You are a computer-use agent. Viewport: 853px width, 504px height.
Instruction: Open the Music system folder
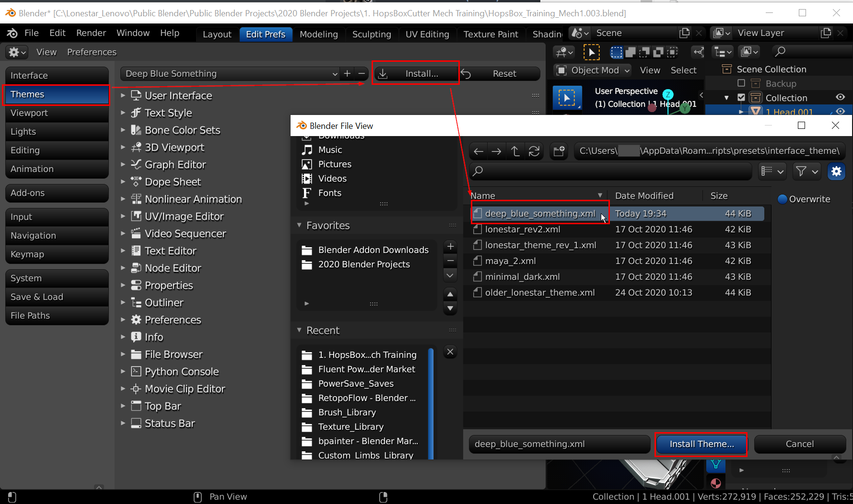pyautogui.click(x=330, y=150)
